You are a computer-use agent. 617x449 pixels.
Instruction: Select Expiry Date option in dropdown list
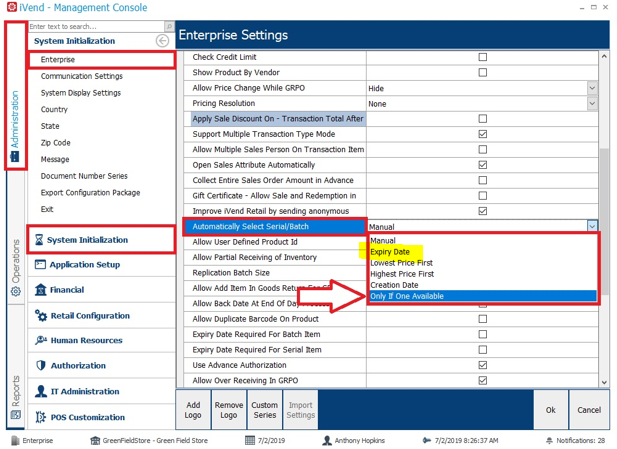click(483, 251)
